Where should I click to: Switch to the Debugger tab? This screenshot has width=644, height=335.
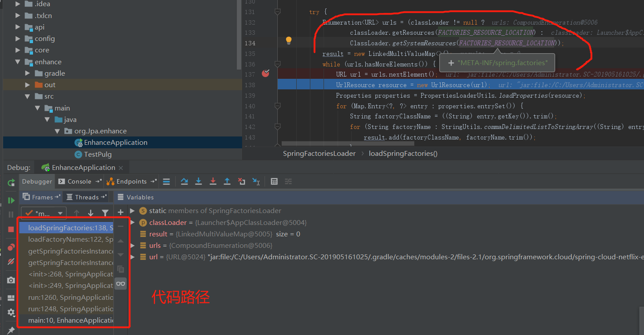37,181
